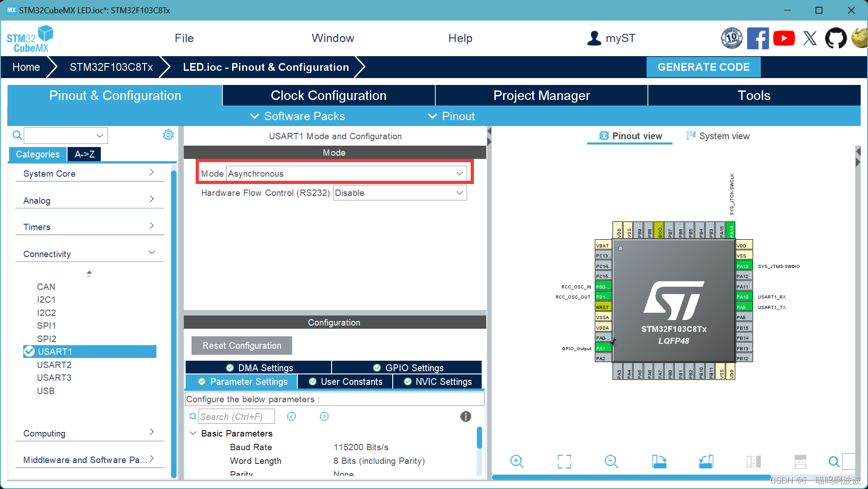
Task: Open the Software Packs dropdown
Action: pyautogui.click(x=297, y=116)
